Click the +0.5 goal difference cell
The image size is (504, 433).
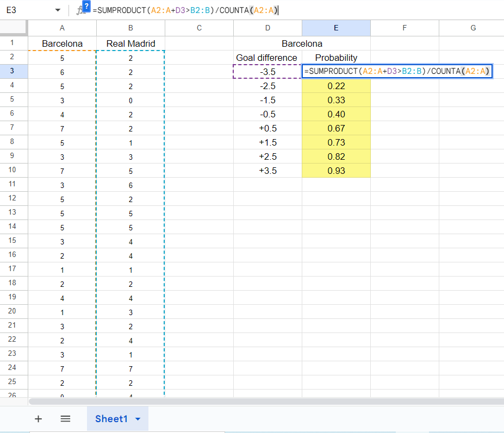pyautogui.click(x=267, y=128)
